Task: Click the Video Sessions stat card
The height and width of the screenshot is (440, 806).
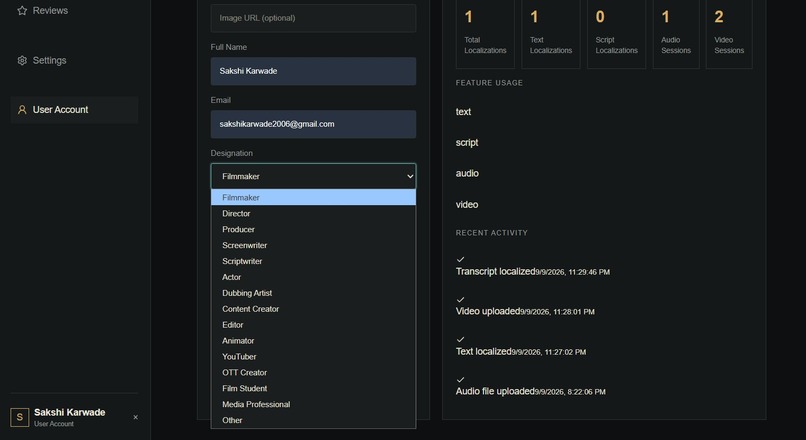Action: 729,33
